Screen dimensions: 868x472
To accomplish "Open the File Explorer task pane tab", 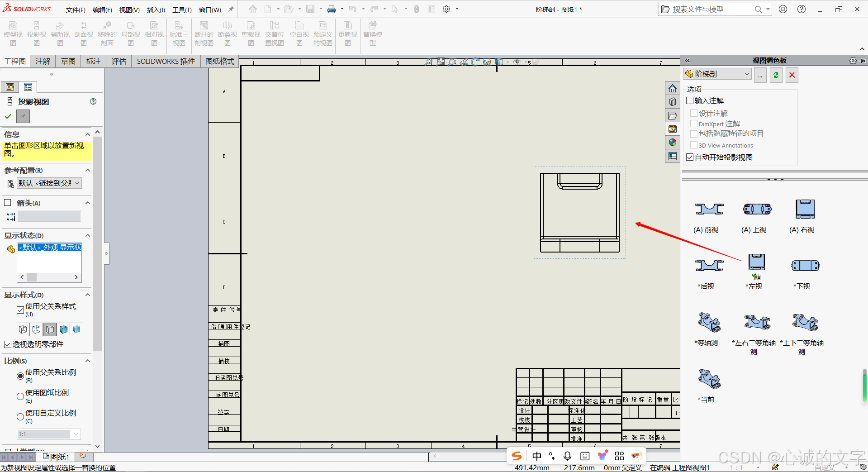I will pyautogui.click(x=673, y=115).
